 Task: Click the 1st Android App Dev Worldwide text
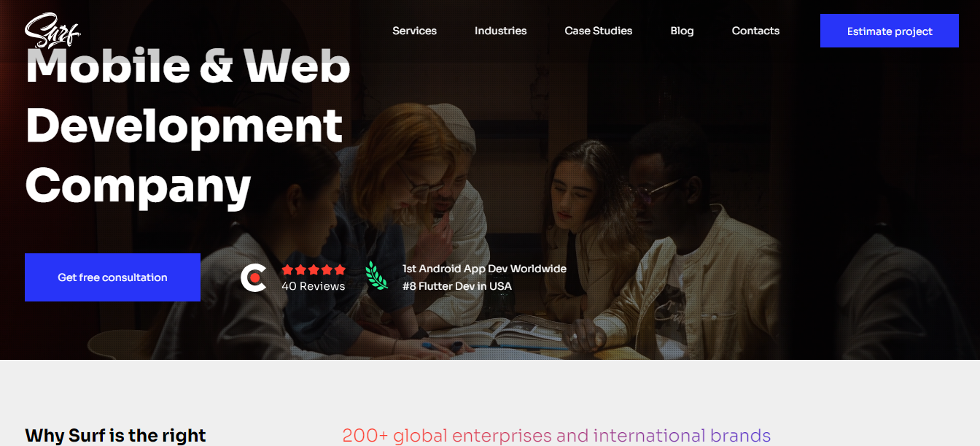tap(484, 269)
